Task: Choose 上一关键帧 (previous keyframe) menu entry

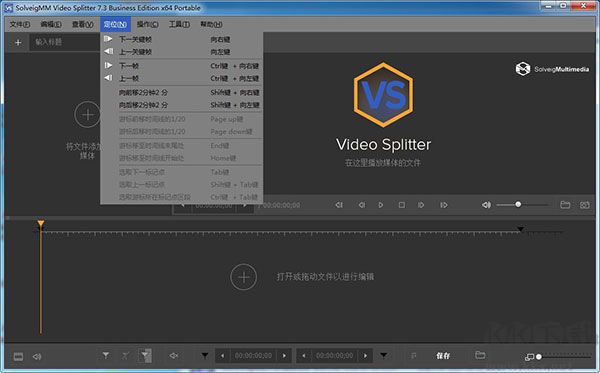Action: click(x=182, y=52)
